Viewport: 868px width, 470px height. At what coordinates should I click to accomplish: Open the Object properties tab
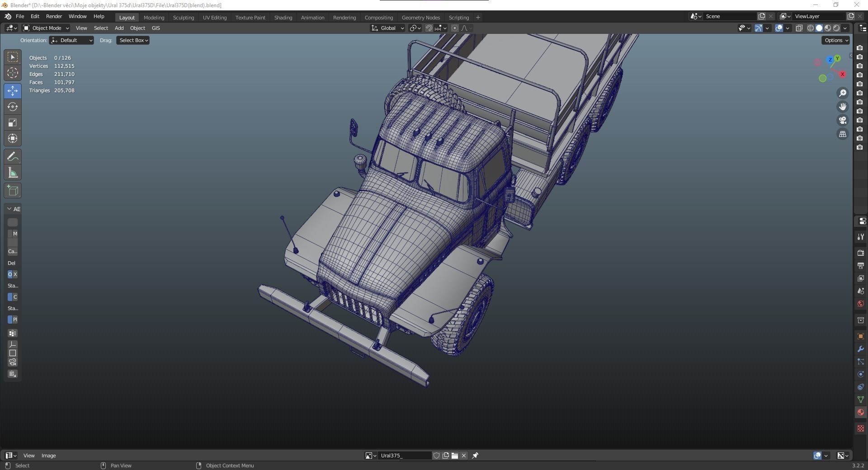pyautogui.click(x=860, y=336)
